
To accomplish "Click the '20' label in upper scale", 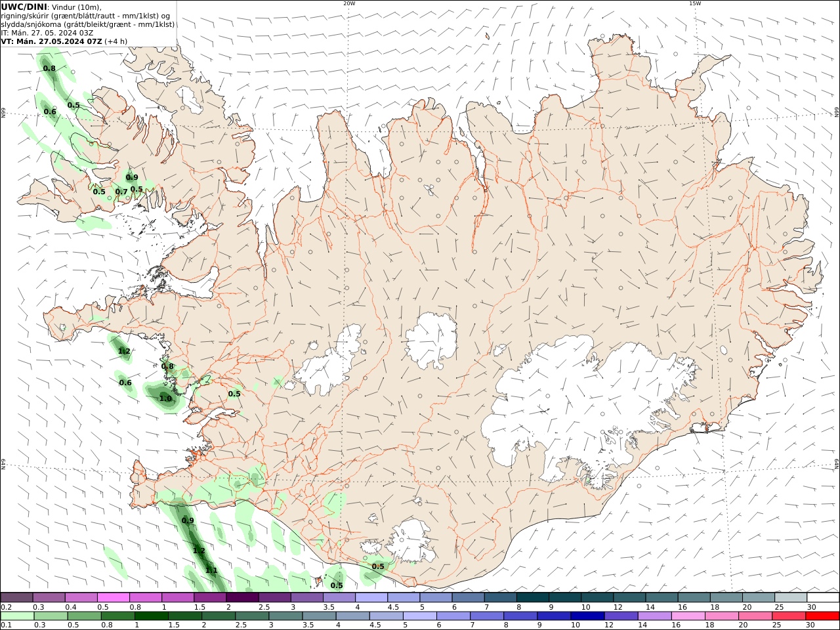I will coord(747,607).
